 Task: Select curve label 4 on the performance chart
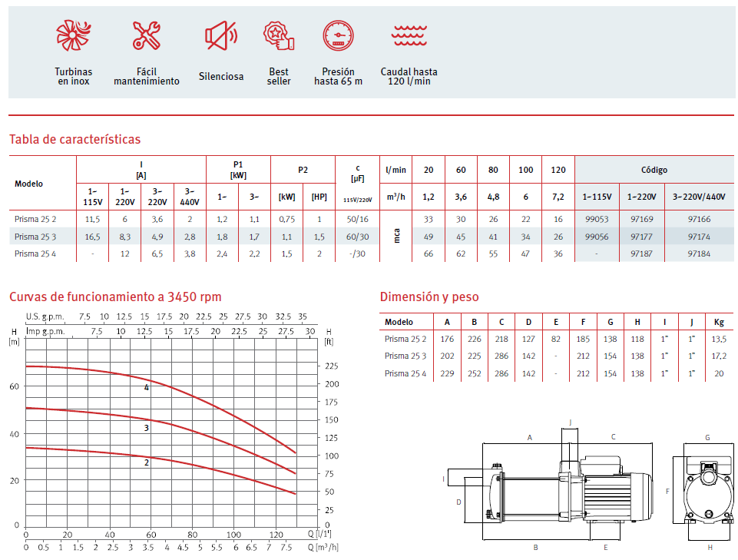147,388
